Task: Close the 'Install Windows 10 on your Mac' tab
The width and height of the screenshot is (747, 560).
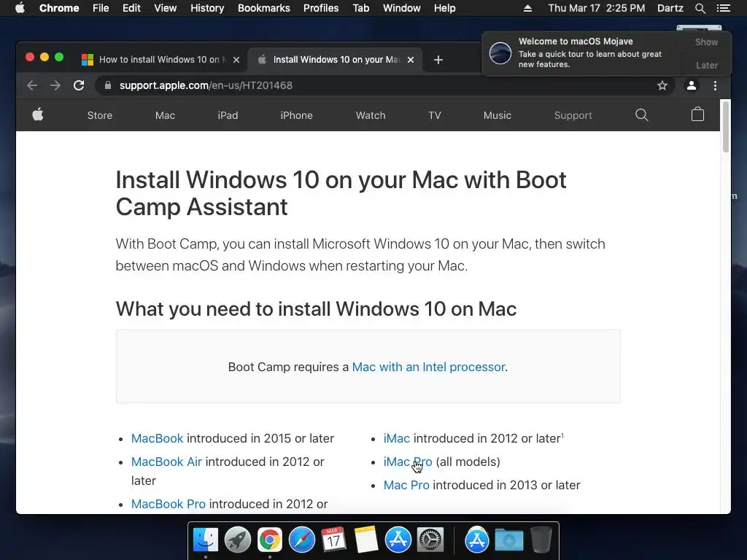Action: coord(411,60)
